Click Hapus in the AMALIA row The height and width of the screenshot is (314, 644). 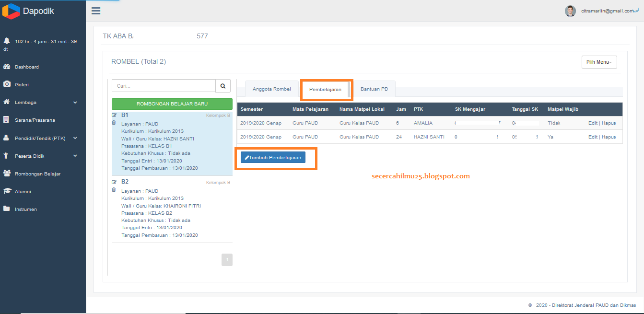click(x=609, y=123)
